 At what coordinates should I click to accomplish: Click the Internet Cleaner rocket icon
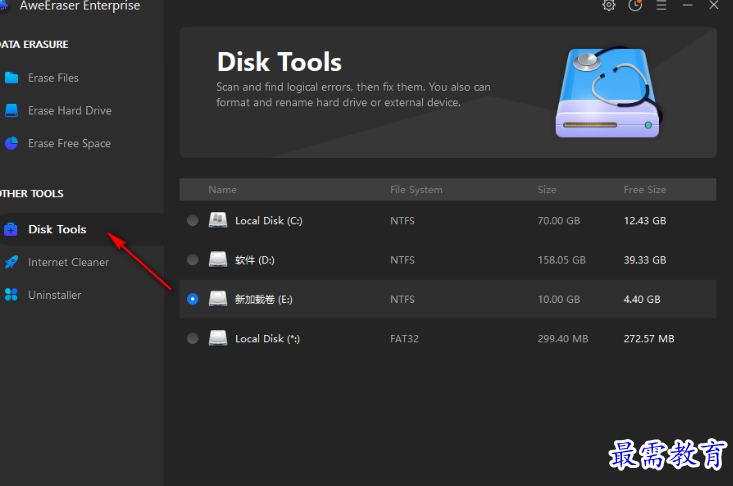[x=11, y=263]
